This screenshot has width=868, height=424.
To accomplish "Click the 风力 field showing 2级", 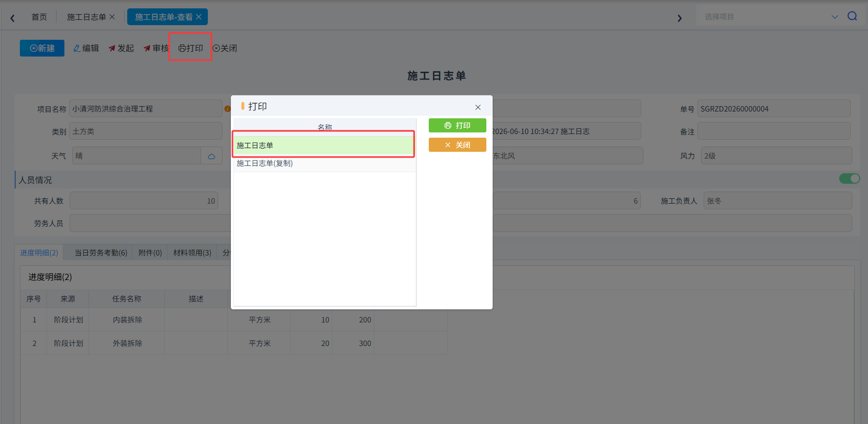I will coord(776,156).
